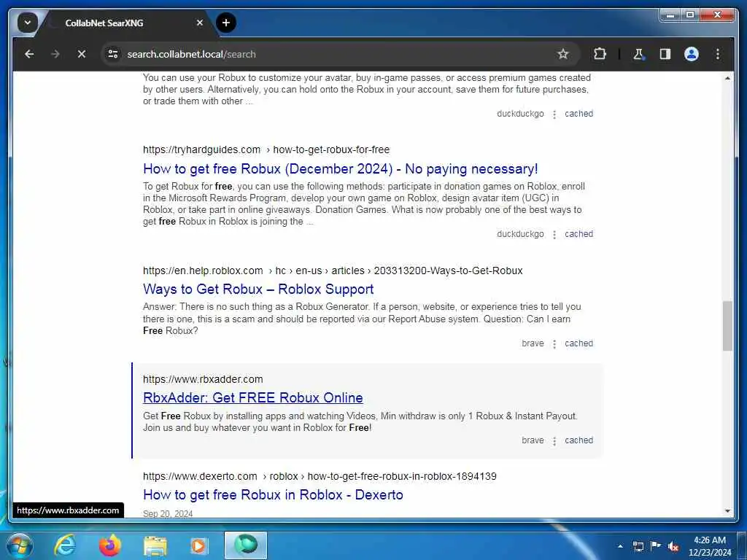Expand options menu for Roblox Support result
The width and height of the screenshot is (747, 560).
[x=554, y=344]
